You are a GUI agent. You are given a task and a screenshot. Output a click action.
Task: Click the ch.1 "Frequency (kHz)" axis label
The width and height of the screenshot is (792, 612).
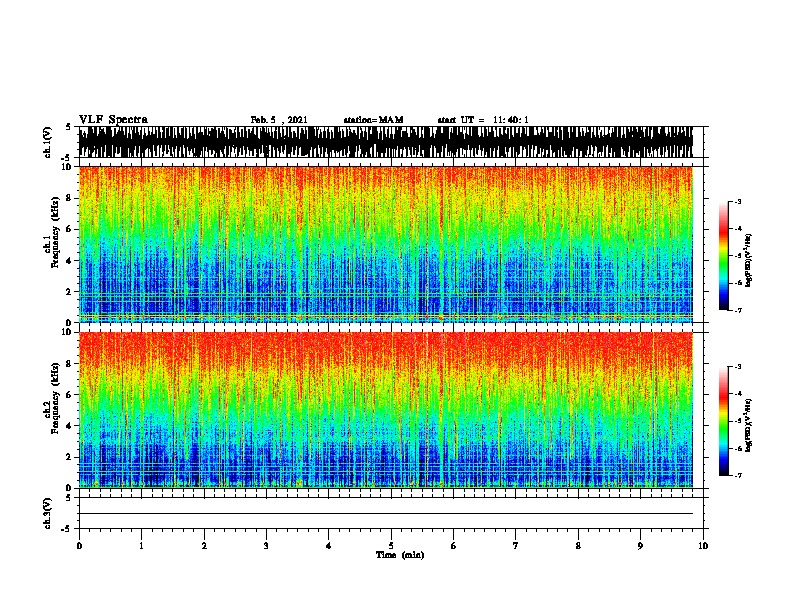(x=55, y=233)
